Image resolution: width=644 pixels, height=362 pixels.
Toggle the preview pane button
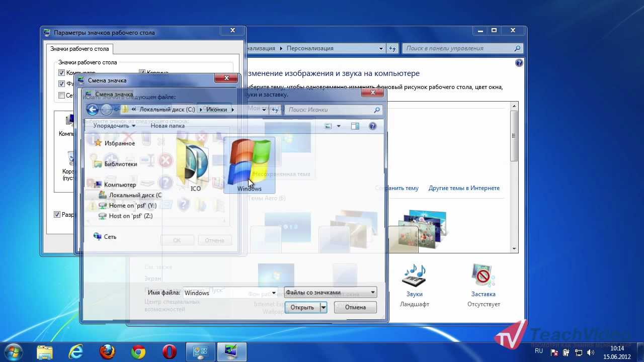[x=355, y=126]
